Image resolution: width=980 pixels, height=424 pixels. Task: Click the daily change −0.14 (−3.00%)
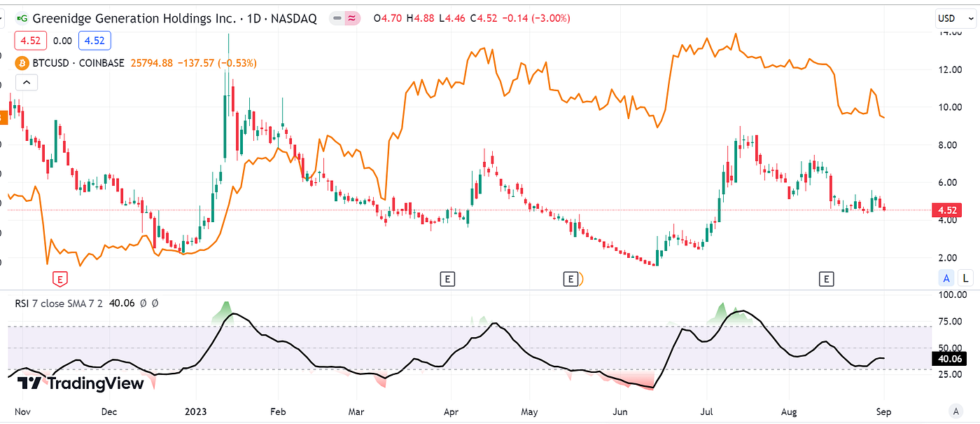[535, 19]
